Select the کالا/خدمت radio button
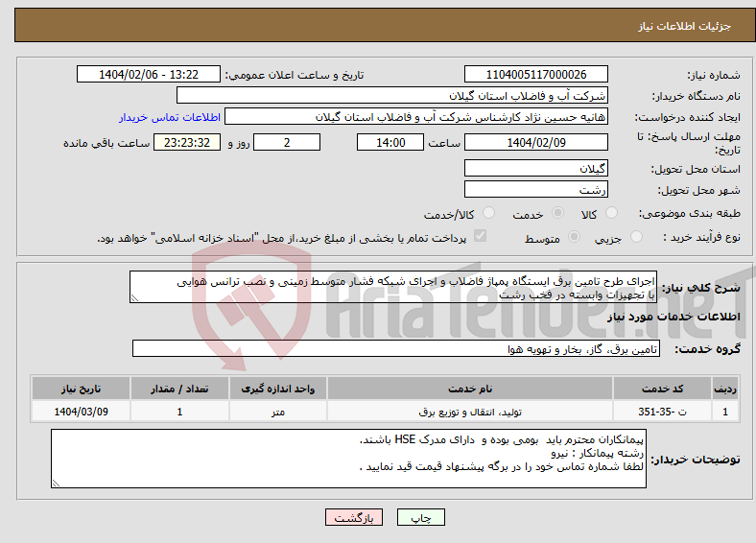This screenshot has height=543, width=756. pos(489,213)
